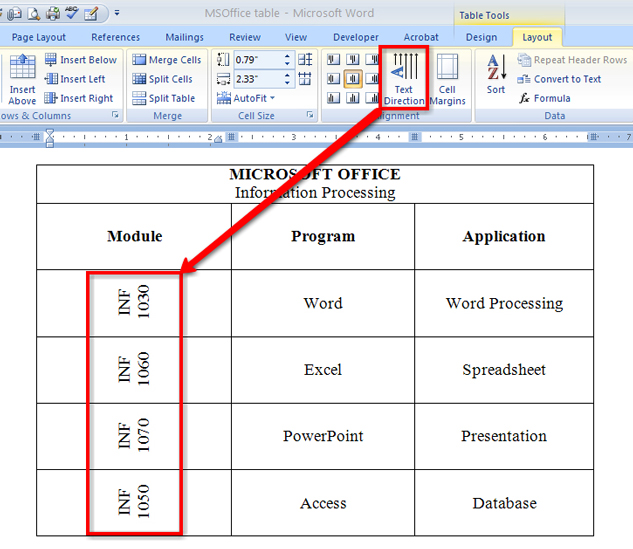
Task: Open Rows & Columns dialog launcher
Action: tap(115, 115)
